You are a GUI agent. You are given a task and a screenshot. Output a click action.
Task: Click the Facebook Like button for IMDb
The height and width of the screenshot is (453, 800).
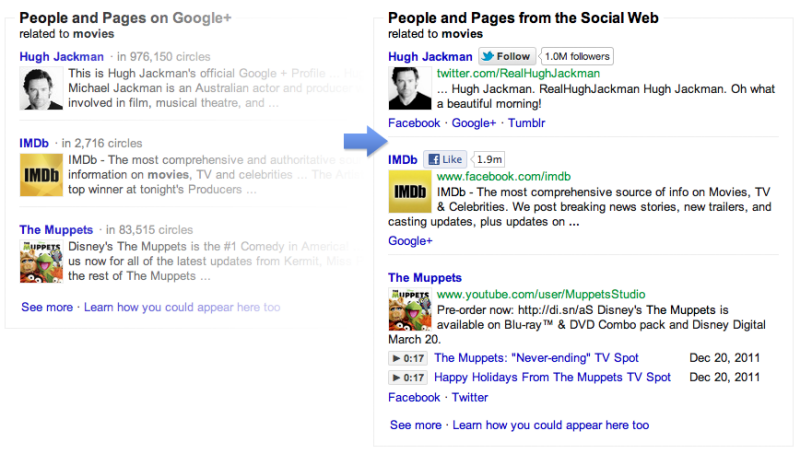pyautogui.click(x=445, y=159)
